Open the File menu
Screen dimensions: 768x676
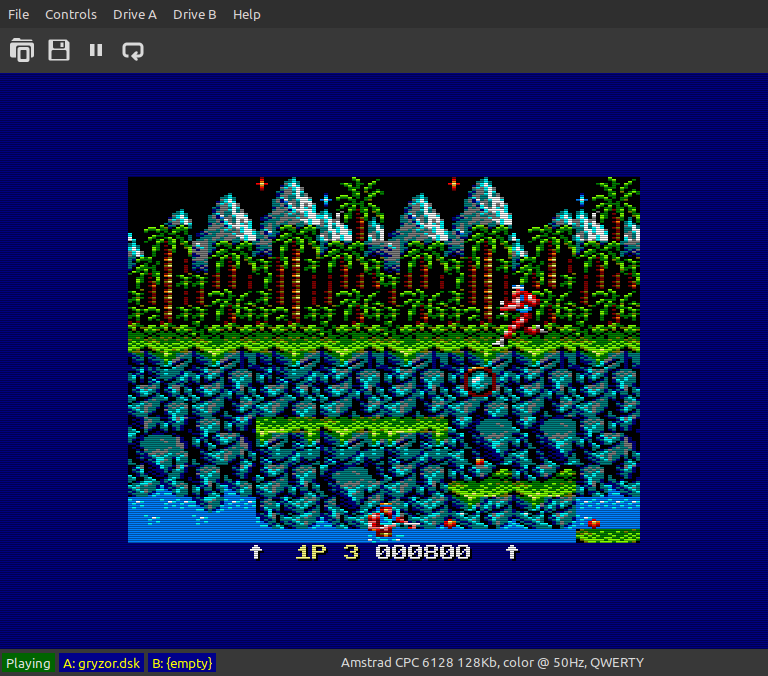point(19,15)
